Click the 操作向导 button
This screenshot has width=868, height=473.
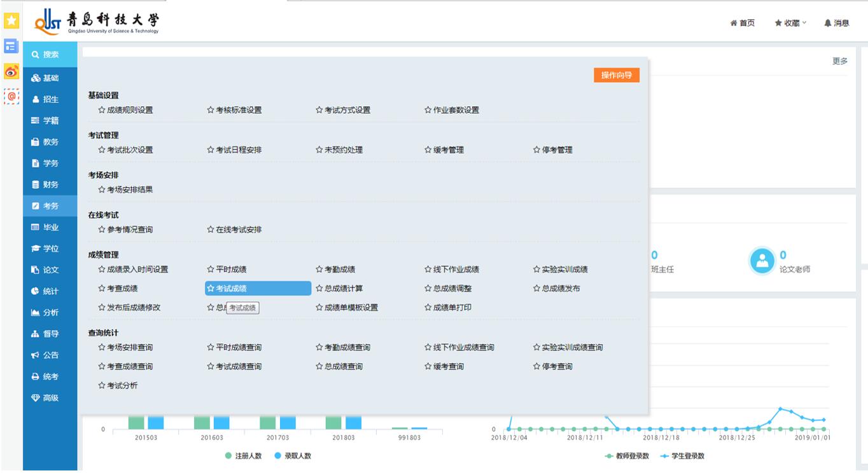616,75
